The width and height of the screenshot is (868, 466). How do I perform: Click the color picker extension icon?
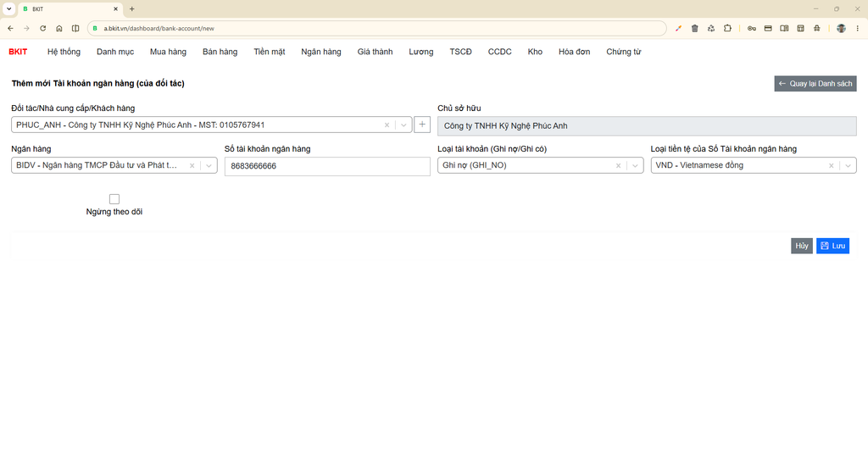(678, 28)
